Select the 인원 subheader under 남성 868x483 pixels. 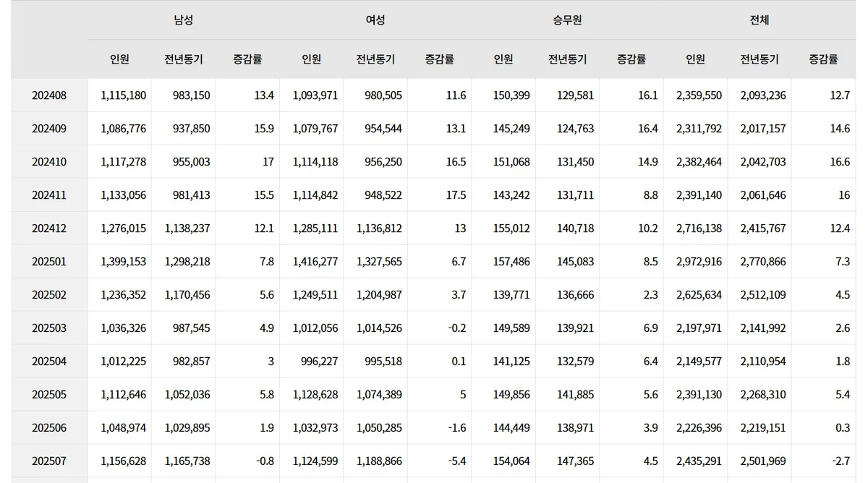[x=120, y=59]
